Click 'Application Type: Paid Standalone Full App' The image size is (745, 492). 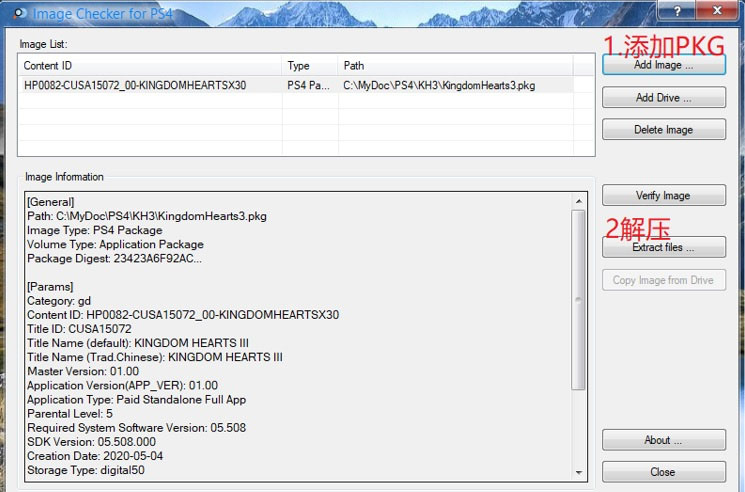[137, 399]
